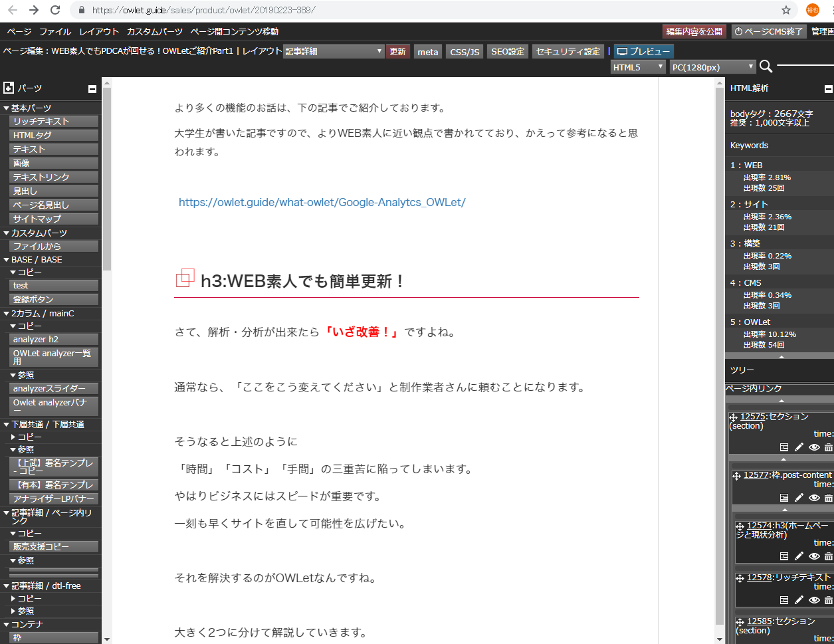
Task: Open the ページ間コンテンツ移動 menu
Action: point(235,31)
